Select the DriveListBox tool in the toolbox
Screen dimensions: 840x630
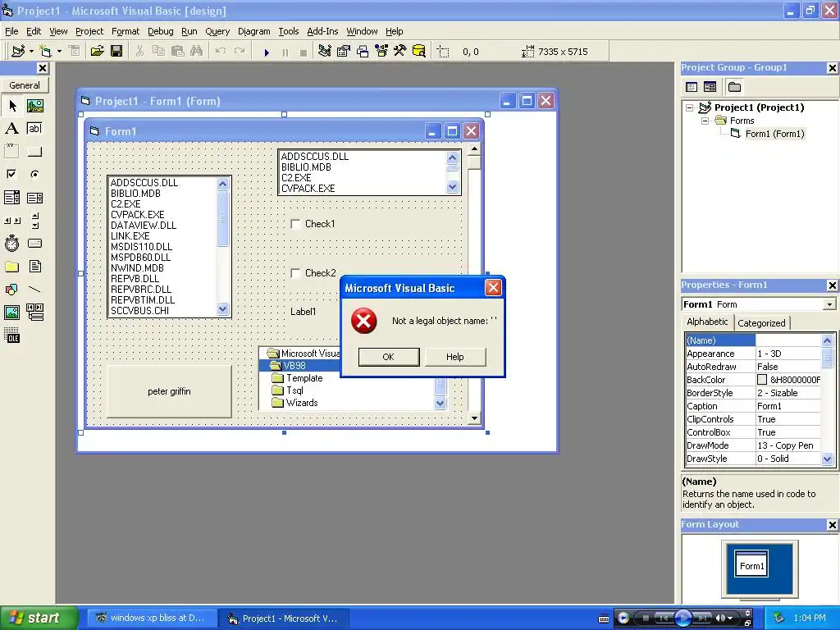click(34, 243)
